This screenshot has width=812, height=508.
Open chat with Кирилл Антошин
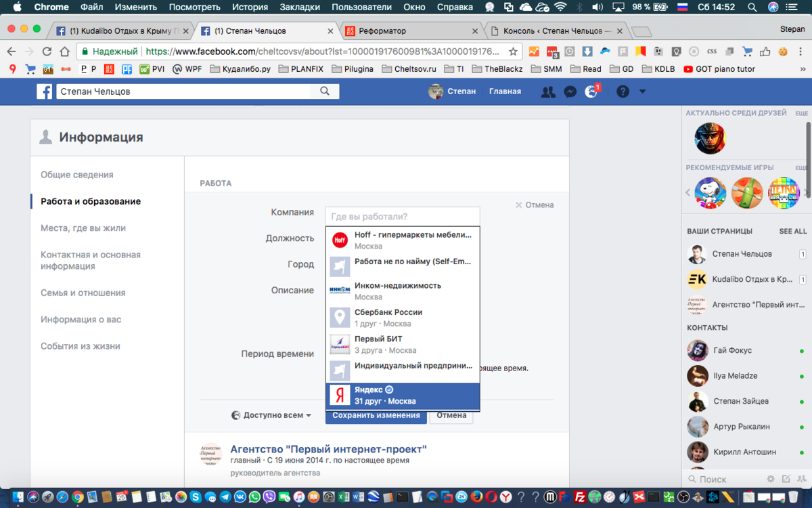click(x=746, y=452)
